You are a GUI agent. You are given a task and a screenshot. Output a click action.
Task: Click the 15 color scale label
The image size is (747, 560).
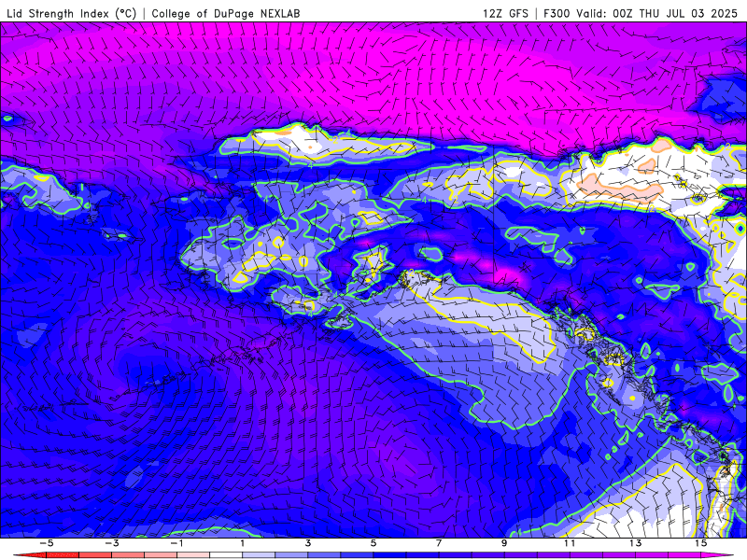click(700, 543)
